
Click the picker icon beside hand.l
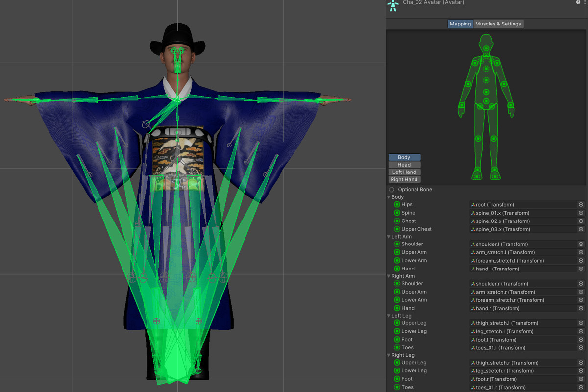coord(581,269)
